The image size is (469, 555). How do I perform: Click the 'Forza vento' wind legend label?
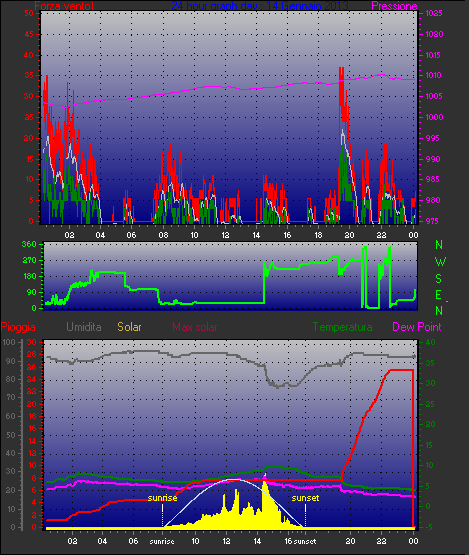point(64,6)
